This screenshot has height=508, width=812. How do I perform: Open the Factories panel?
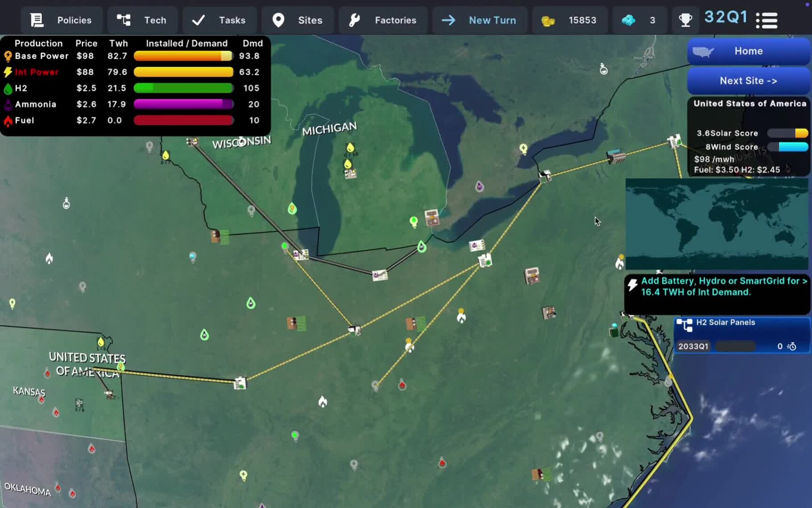[x=383, y=20]
